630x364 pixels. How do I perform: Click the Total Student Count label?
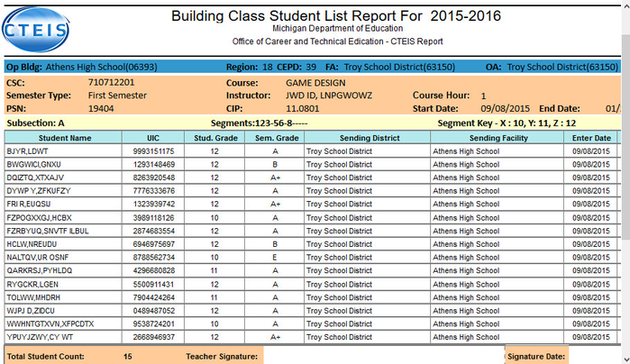45,357
